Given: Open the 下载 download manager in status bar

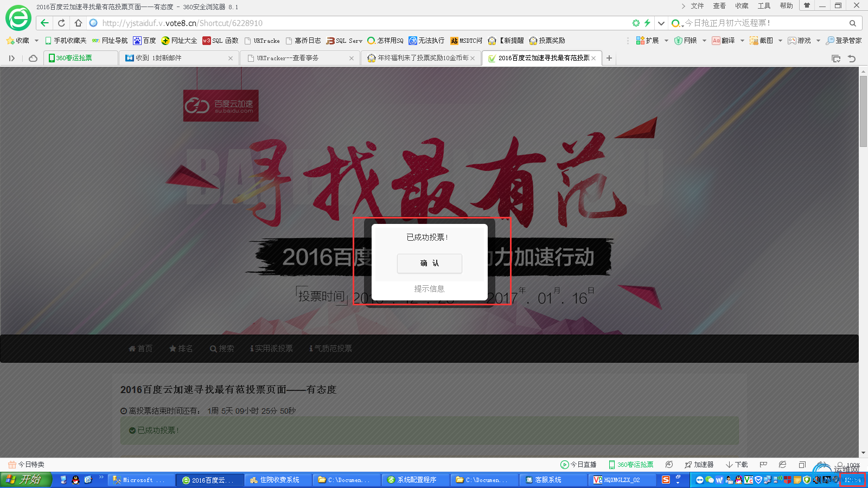Looking at the screenshot, I should tap(737, 465).
